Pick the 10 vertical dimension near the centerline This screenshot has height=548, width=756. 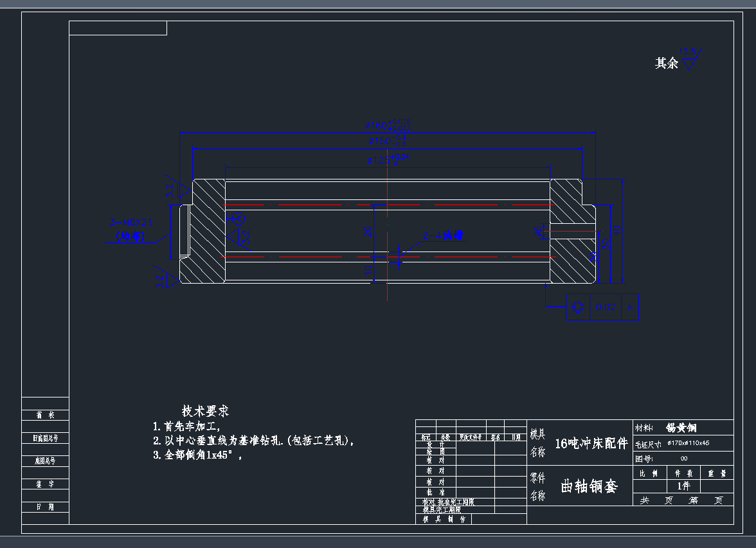coord(368,269)
